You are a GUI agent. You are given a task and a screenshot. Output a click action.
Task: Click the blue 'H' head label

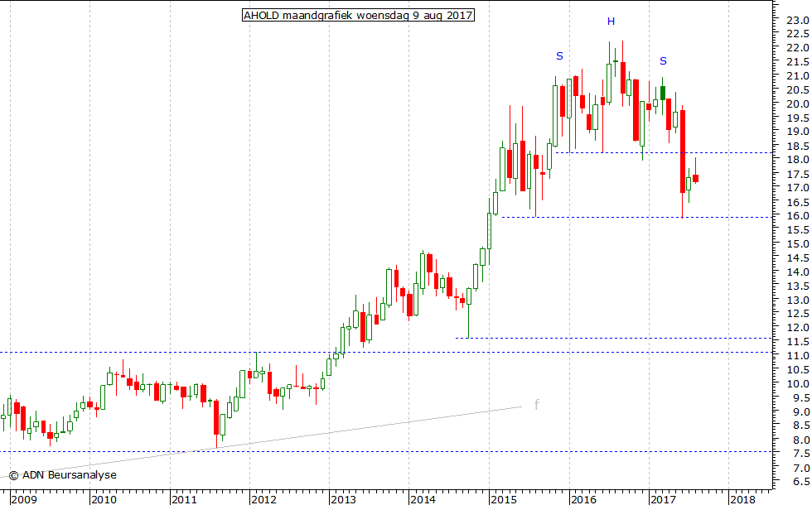tap(611, 22)
